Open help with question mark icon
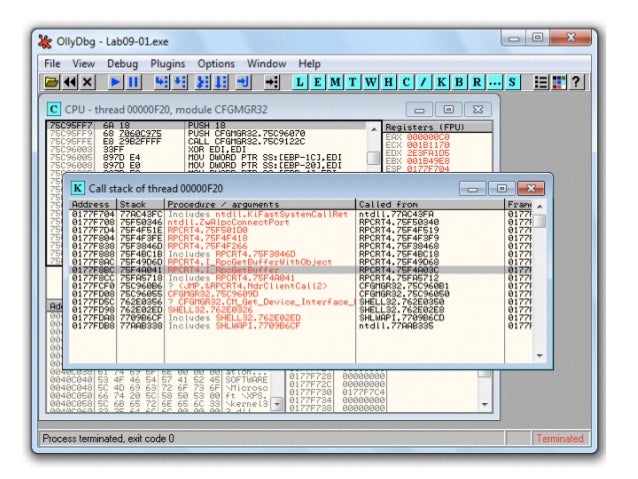 (x=576, y=82)
